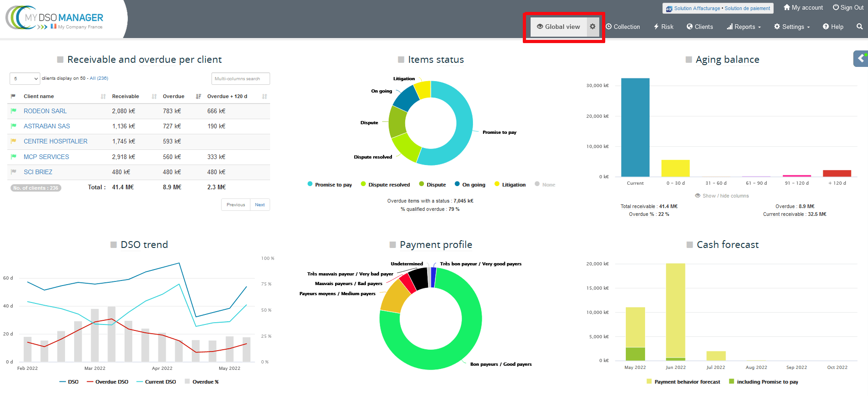Open the clients-per-page dropdown
This screenshot has height=396, width=868.
pos(25,79)
